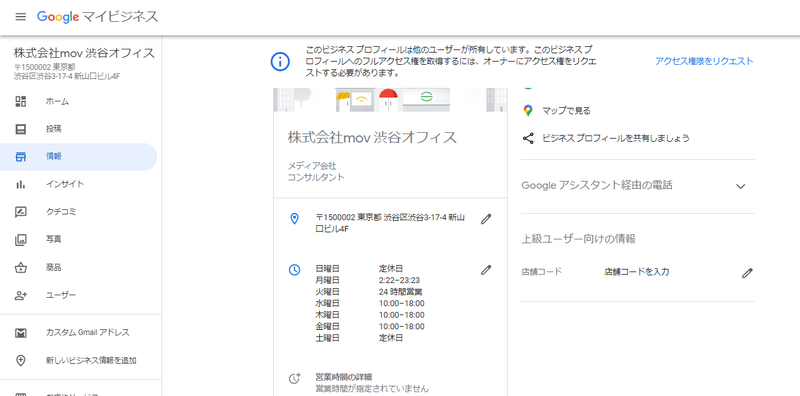Click 火曜日 24 時間営業 value
Screen dimensions: 800x396
[x=400, y=292]
